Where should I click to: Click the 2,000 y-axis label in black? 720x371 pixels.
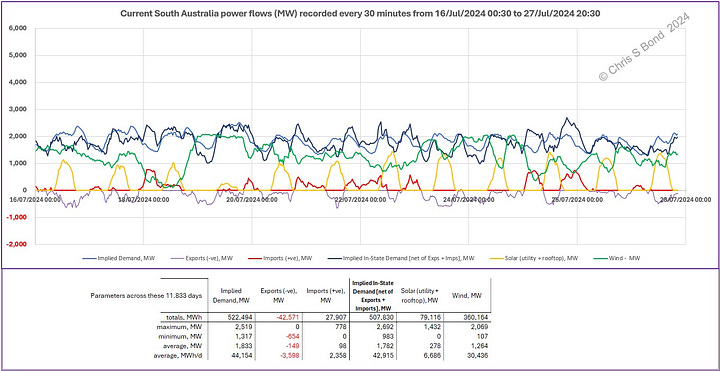point(17,136)
